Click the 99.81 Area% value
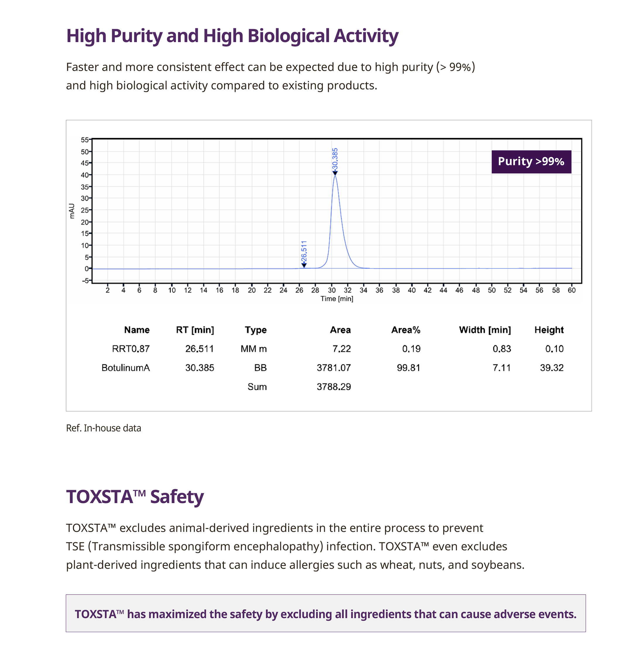This screenshot has width=644, height=671. tap(408, 368)
